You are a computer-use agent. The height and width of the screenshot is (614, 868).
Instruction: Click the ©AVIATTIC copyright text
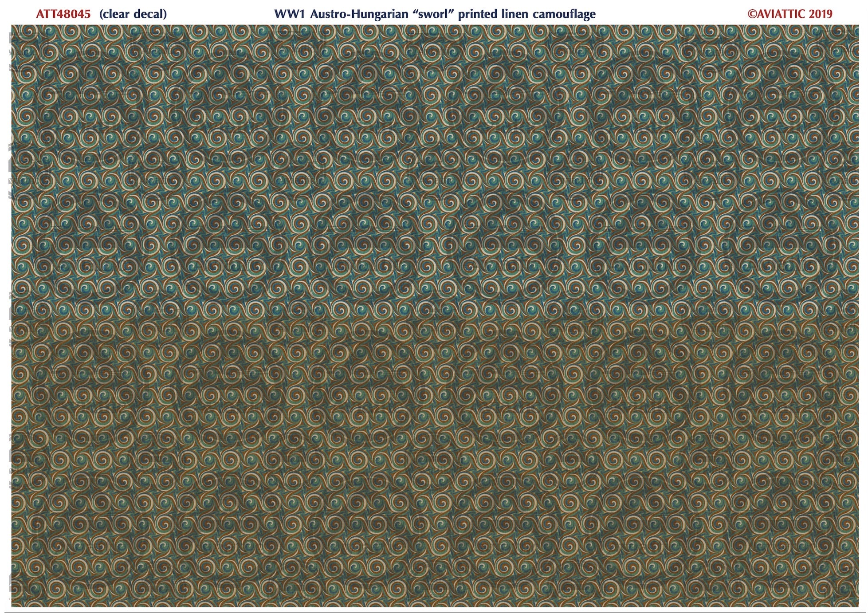pos(776,14)
